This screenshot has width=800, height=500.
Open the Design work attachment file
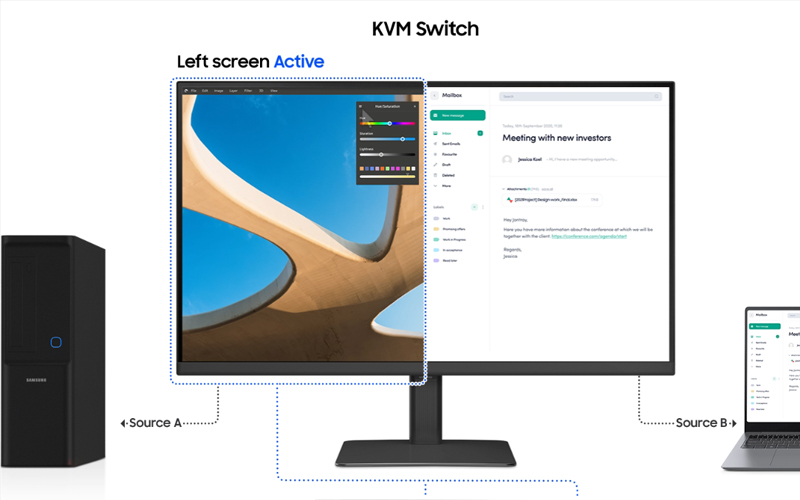tap(552, 200)
